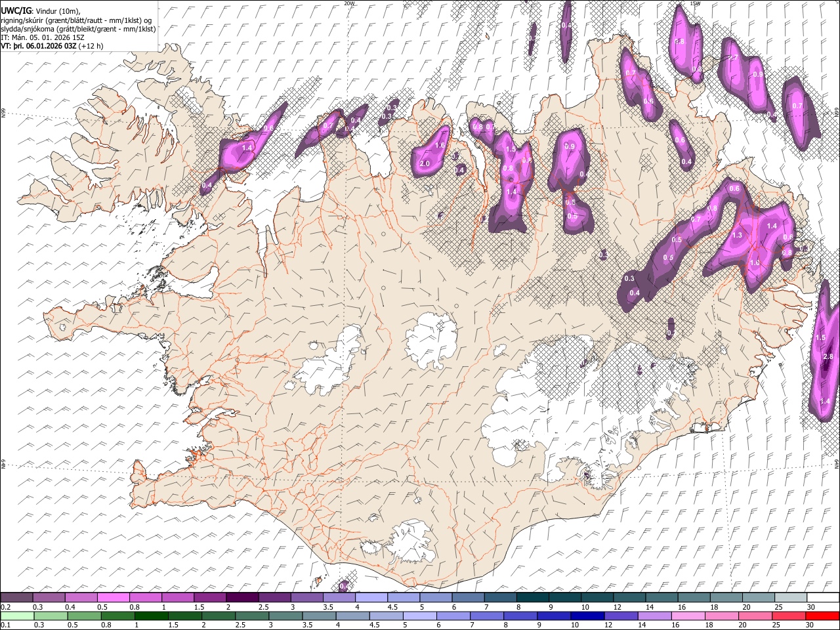Click the 1.0 value in eastern snow band
This screenshot has height=630, width=840.
tap(755, 262)
